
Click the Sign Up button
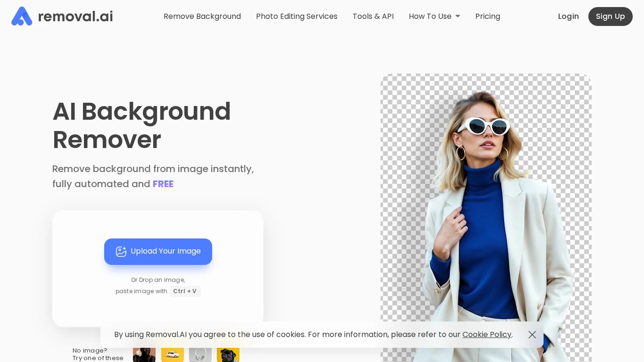point(610,16)
